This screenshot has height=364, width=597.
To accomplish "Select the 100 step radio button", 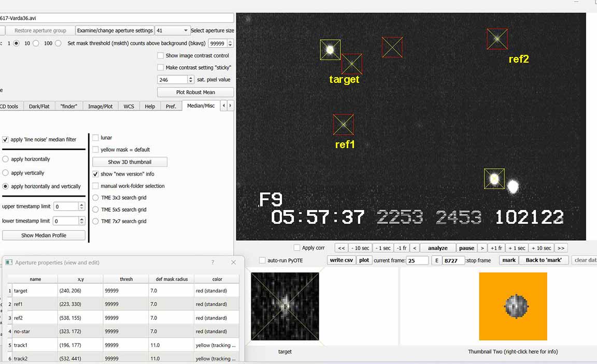I will click(58, 43).
